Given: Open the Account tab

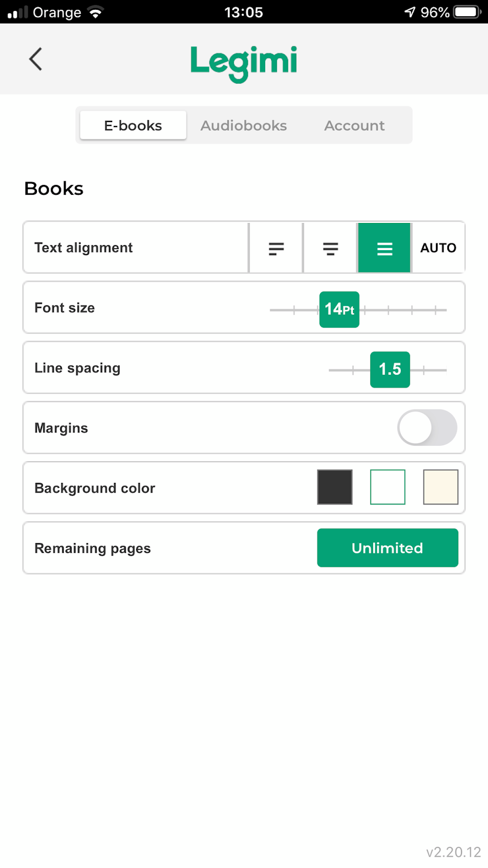Looking at the screenshot, I should pyautogui.click(x=354, y=125).
